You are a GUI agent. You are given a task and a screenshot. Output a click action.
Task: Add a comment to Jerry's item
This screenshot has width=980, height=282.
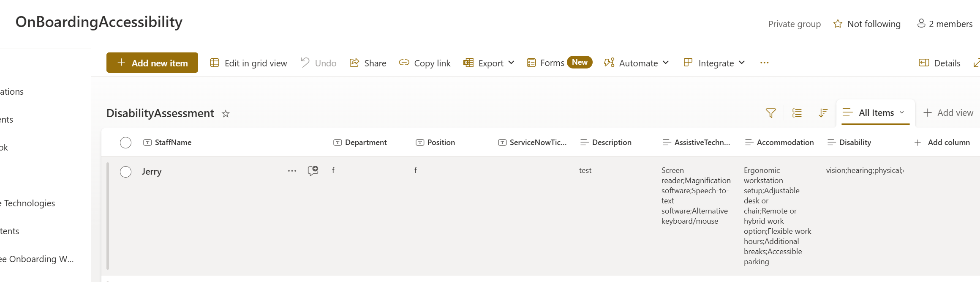pos(313,171)
